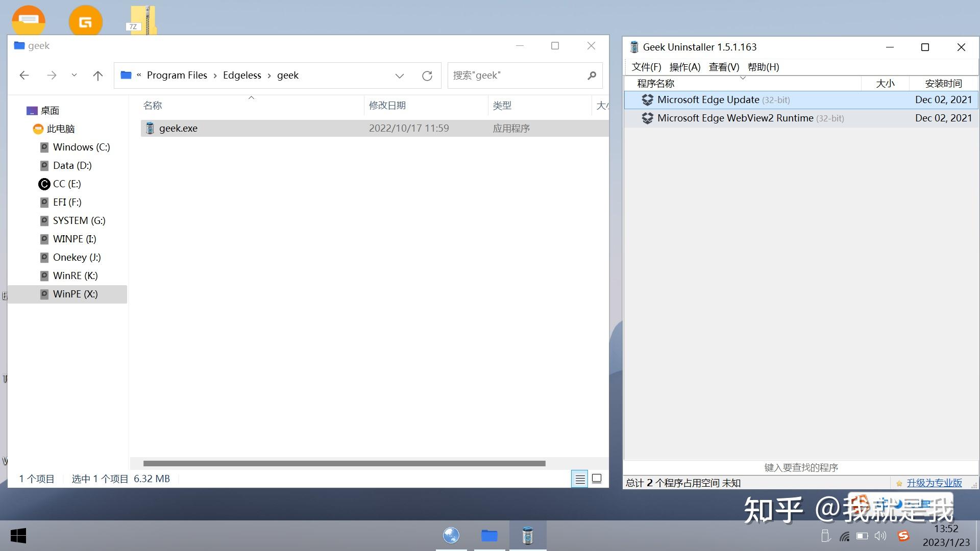Expand the address bar history dropdown
This screenshot has width=980, height=551.
coord(399,76)
